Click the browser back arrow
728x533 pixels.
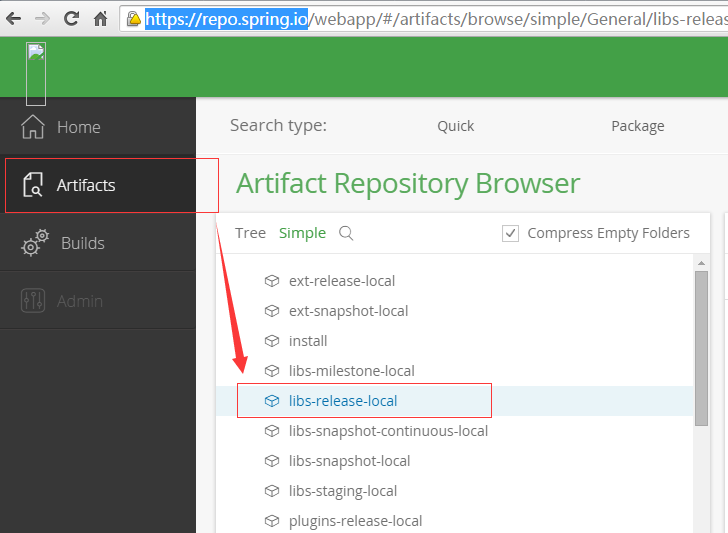pos(13,19)
